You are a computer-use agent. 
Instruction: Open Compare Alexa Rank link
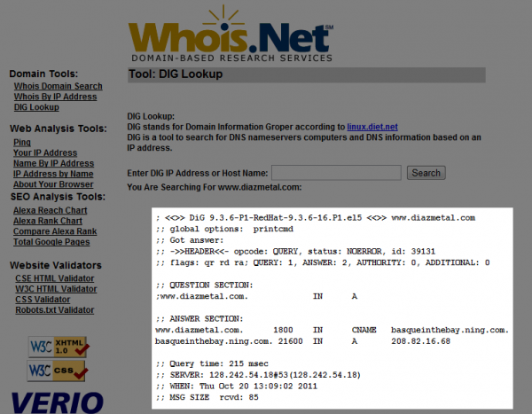pos(55,231)
